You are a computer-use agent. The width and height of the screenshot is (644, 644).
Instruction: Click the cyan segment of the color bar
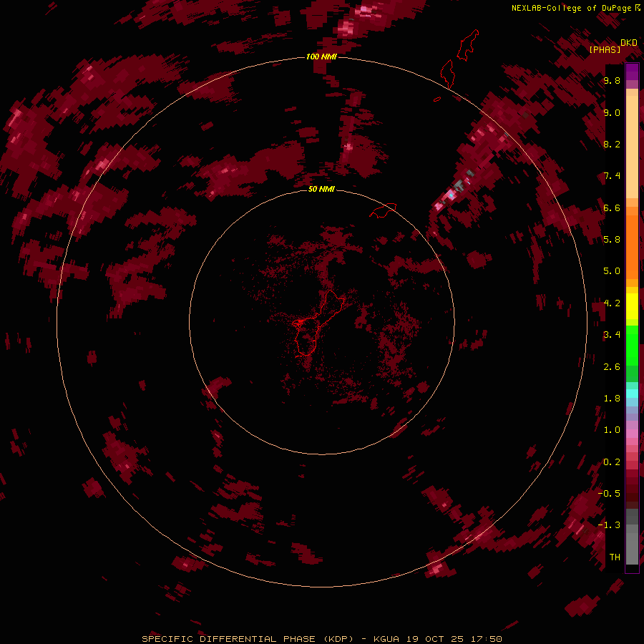(x=632, y=394)
